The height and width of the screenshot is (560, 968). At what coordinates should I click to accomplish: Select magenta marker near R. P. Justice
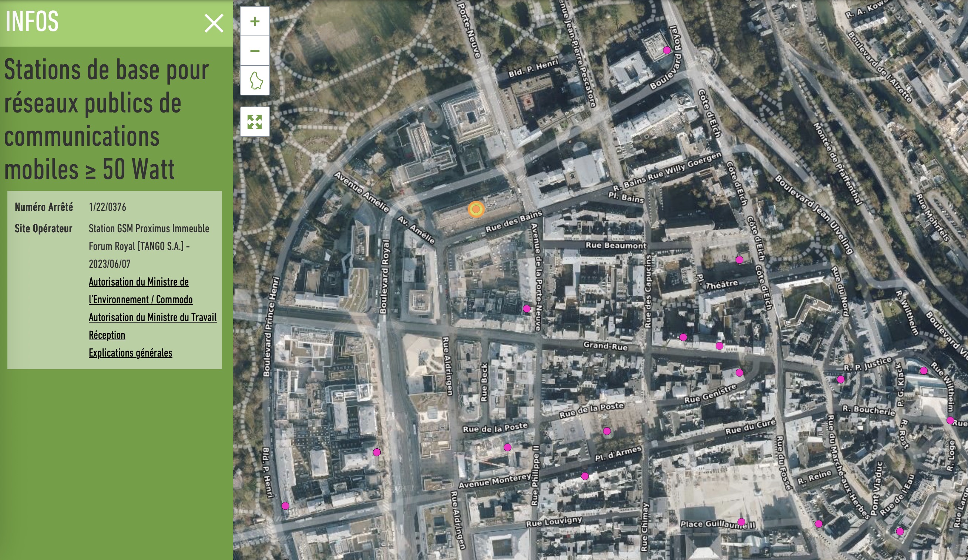[841, 379]
